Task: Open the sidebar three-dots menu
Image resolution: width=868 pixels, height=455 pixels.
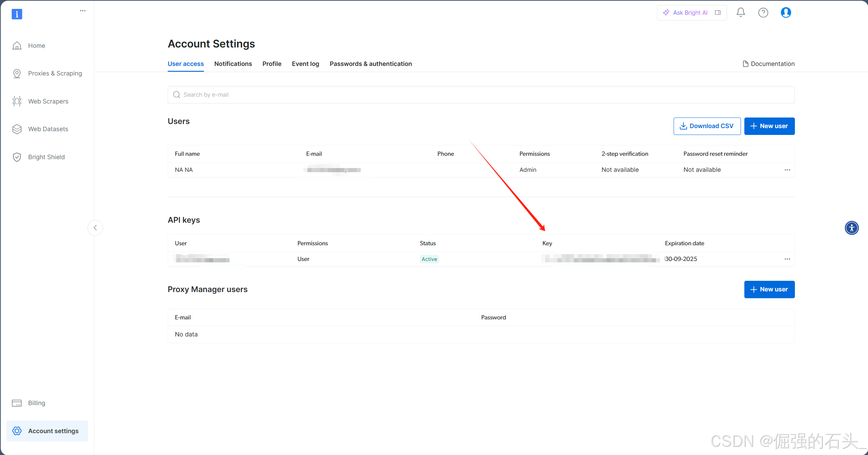Action: [x=83, y=11]
